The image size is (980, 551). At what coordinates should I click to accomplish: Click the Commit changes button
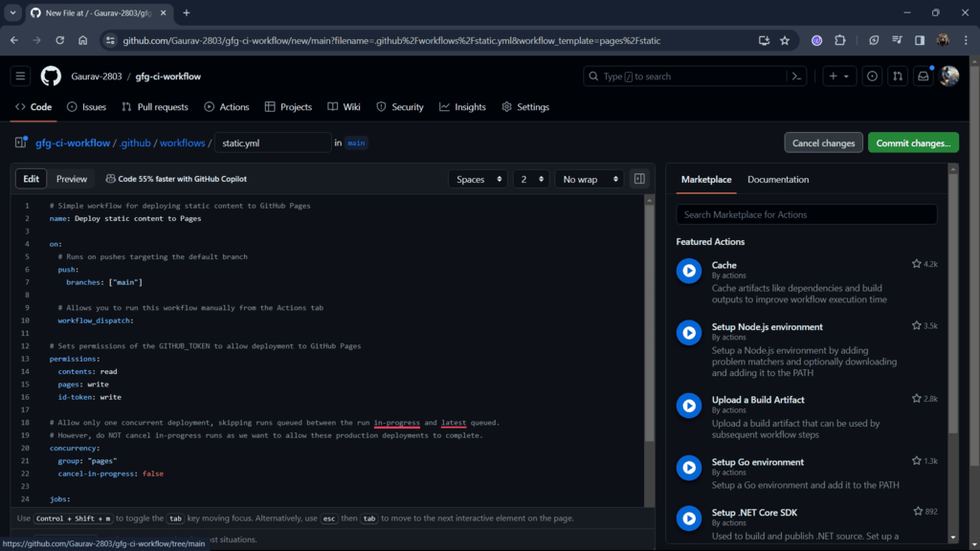[x=913, y=143]
